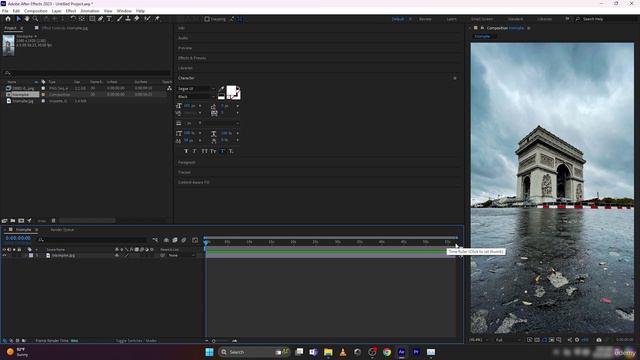Open the Animation menu
Screen dimensions: 640x360
click(90, 11)
